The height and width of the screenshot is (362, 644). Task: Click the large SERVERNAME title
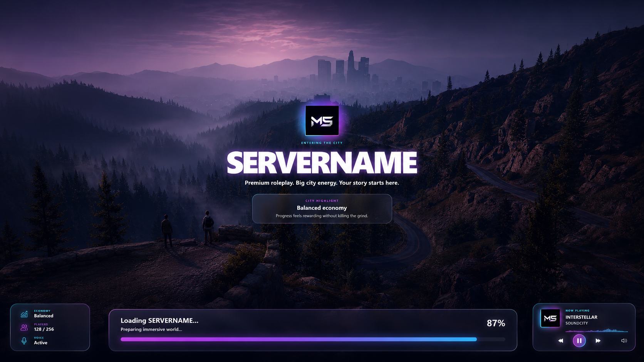pos(322,163)
